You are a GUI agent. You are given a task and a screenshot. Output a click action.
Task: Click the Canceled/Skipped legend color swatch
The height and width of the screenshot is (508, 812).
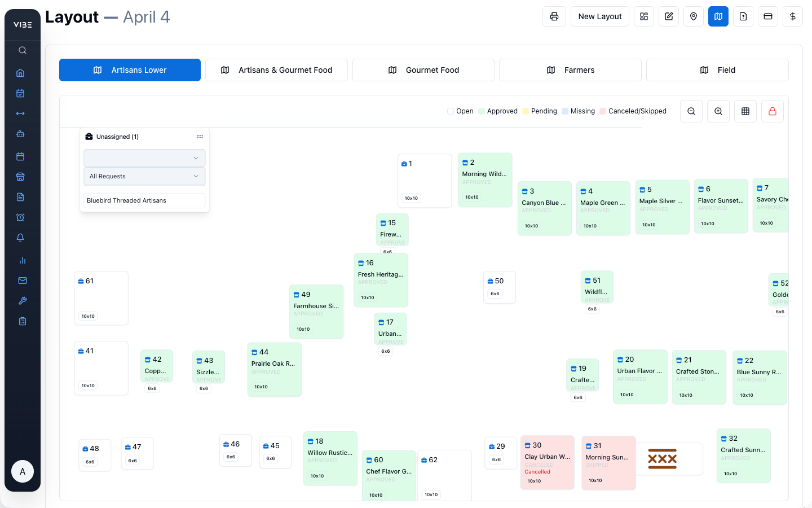603,111
